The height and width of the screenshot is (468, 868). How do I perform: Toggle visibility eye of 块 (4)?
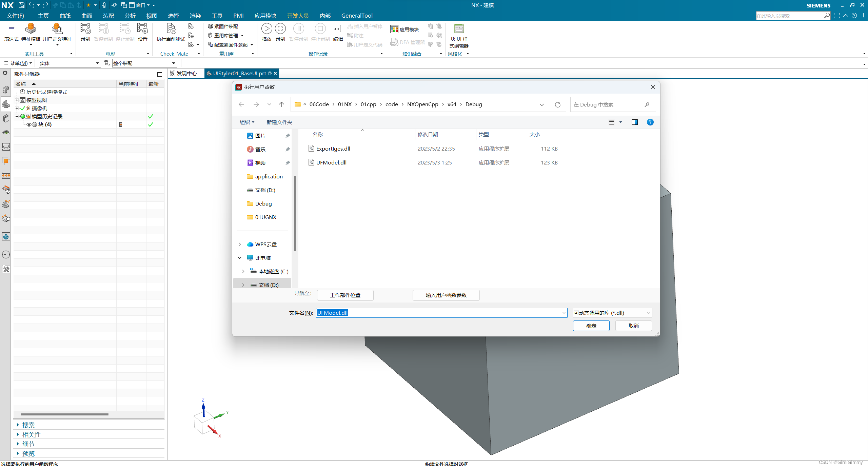coord(29,124)
